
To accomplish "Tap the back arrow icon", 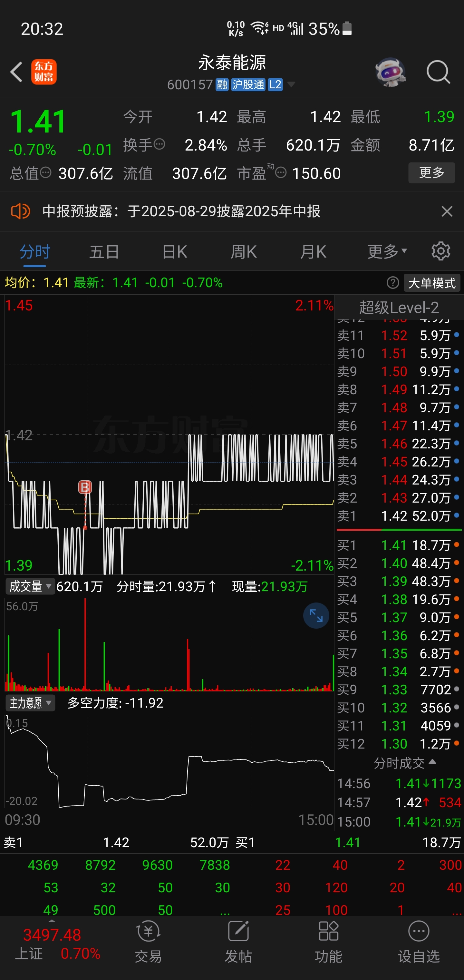I will tap(17, 72).
